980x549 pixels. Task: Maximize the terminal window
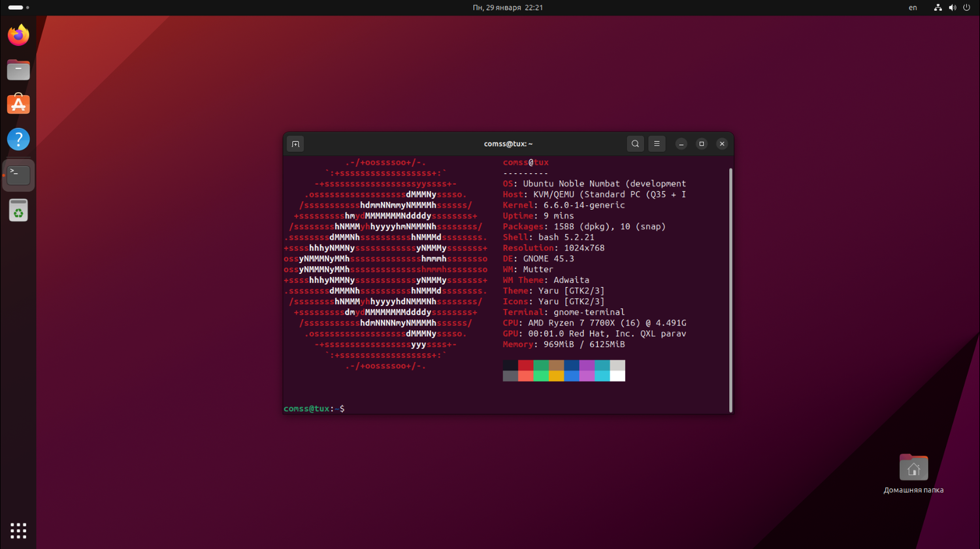click(702, 144)
